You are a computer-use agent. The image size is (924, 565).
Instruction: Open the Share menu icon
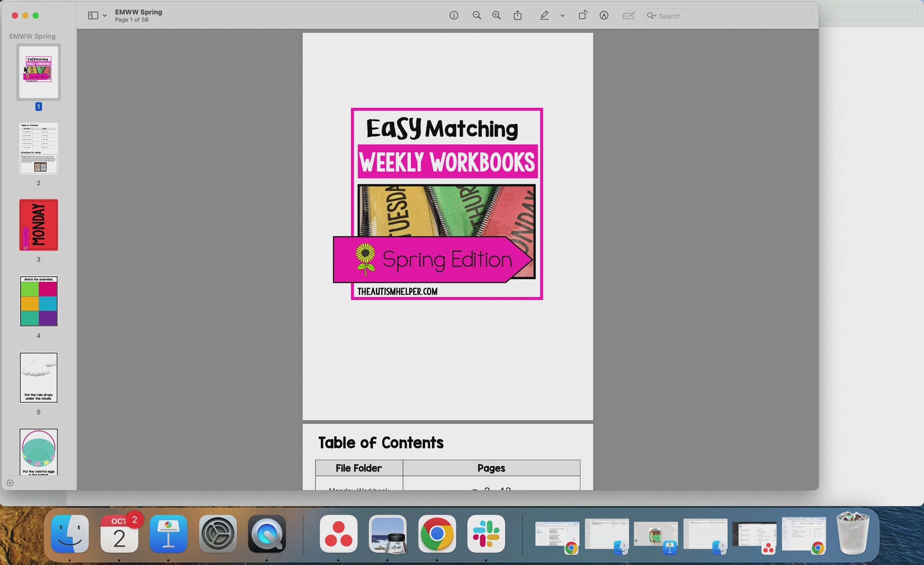(517, 15)
